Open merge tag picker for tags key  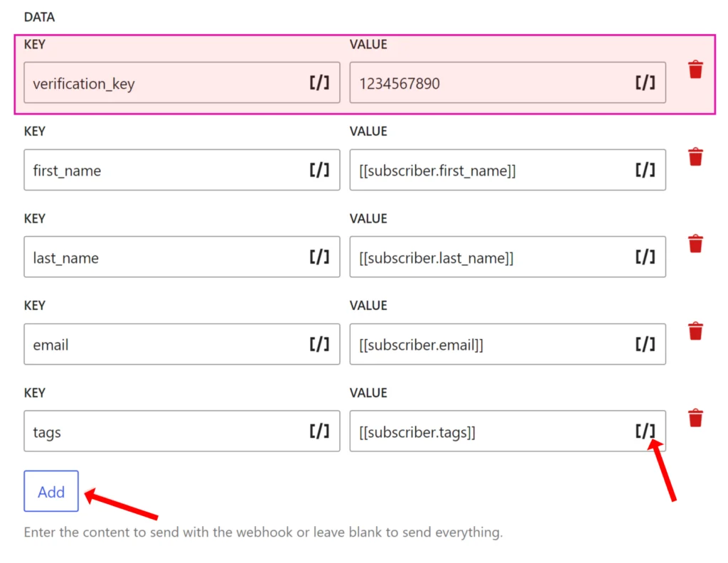pyautogui.click(x=319, y=431)
